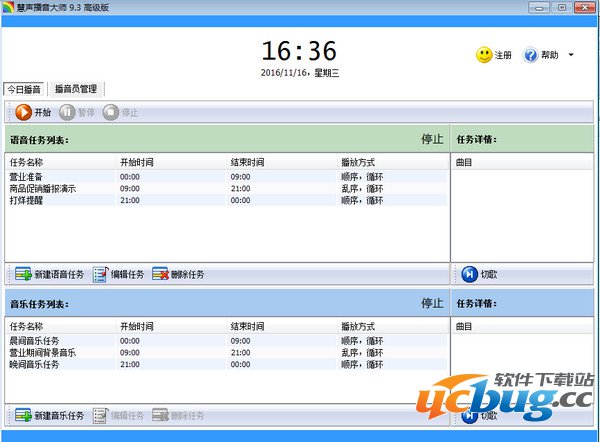The width and height of the screenshot is (600, 442).
Task: Click 编辑任务 under the voice task list
Action: pos(119,274)
